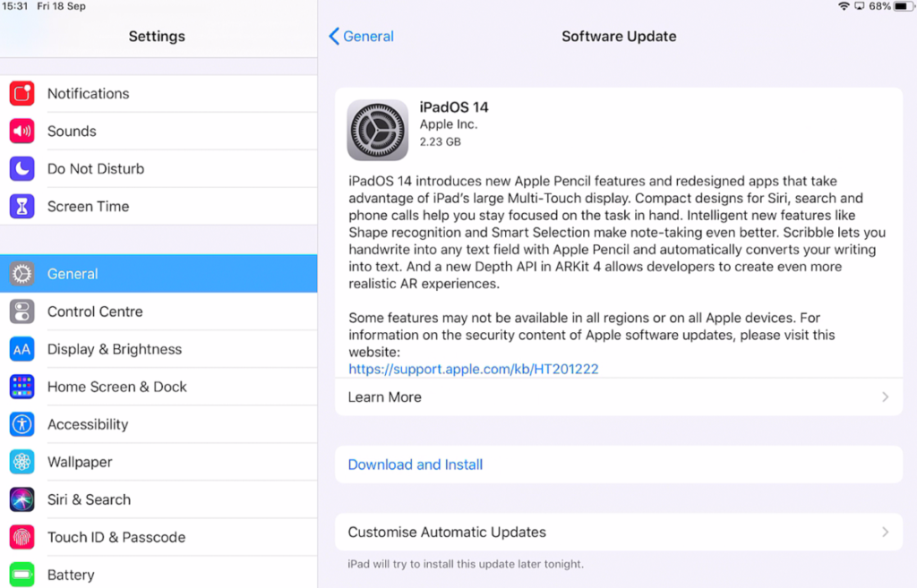Tap the Siri & Search icon
This screenshot has width=917, height=588.
point(21,499)
